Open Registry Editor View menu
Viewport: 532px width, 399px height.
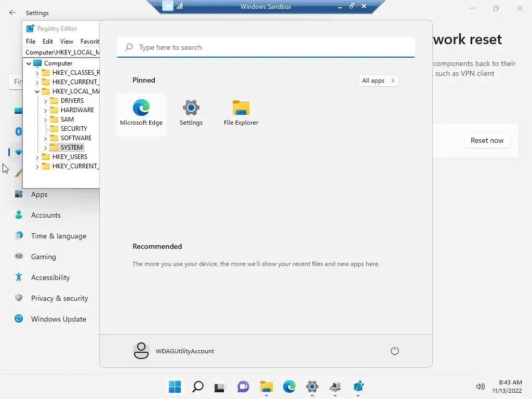click(66, 42)
